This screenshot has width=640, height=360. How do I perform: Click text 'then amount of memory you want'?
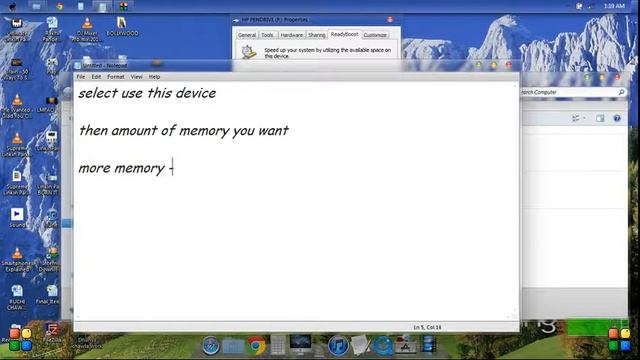click(184, 131)
